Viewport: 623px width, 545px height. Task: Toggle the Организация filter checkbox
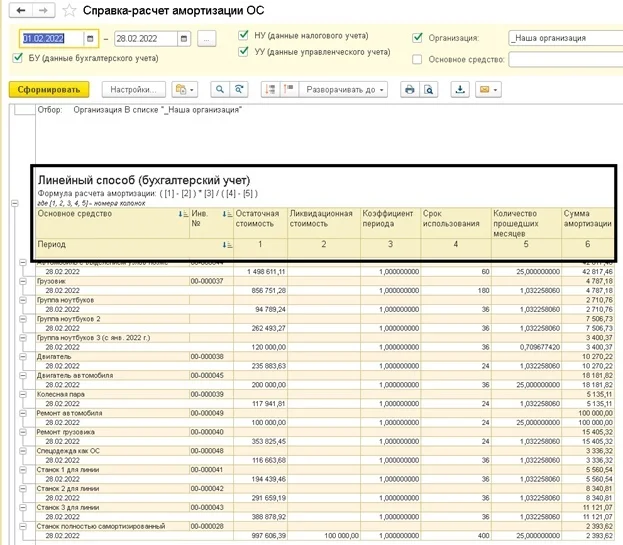click(x=417, y=38)
